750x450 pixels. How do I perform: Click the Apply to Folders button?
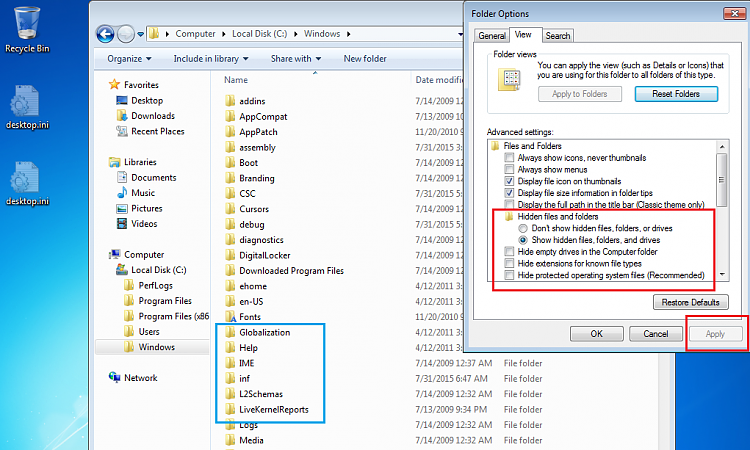click(580, 94)
